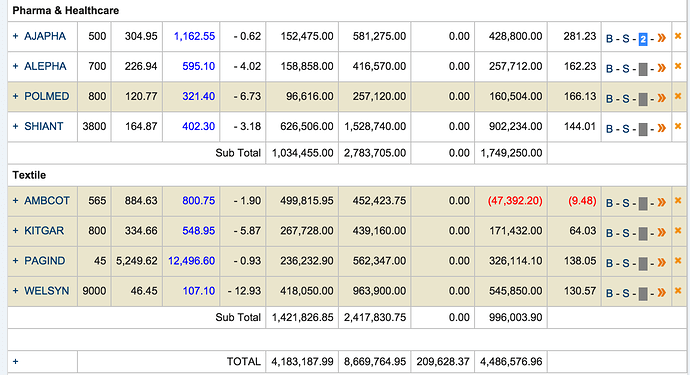Click PAGIND price 12,496.60
The height and width of the screenshot is (375, 690).
point(191,261)
